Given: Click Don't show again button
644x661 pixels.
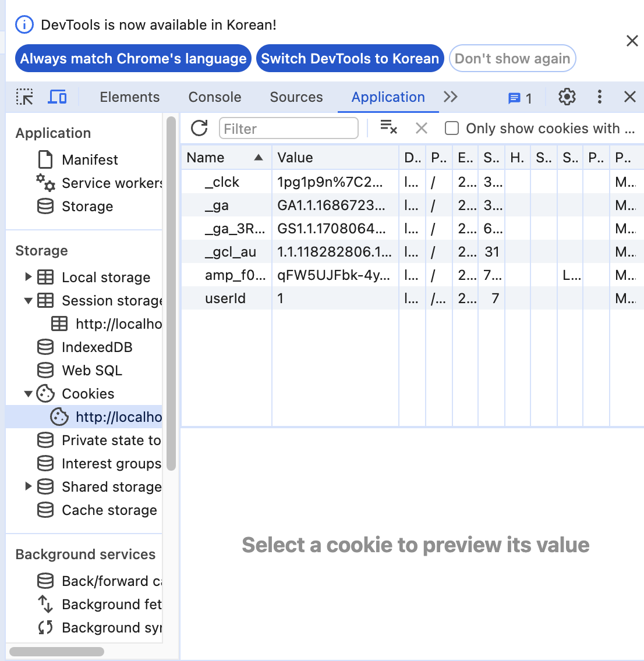Looking at the screenshot, I should (x=512, y=58).
